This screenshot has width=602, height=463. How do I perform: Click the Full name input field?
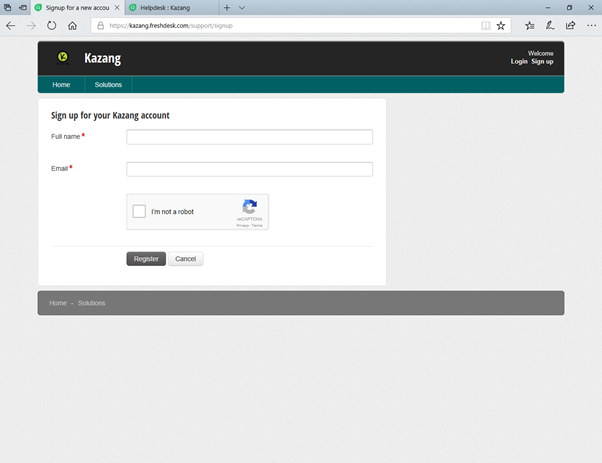[250, 137]
